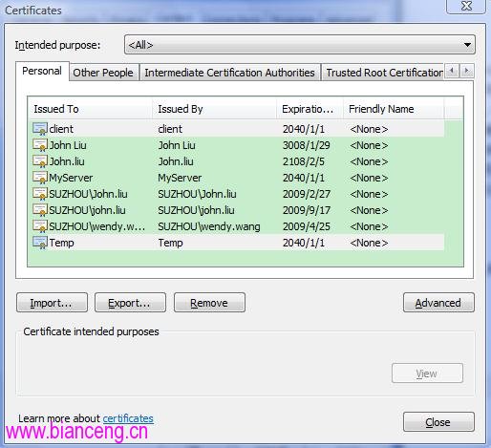Click <None> friendly name in Temp row
The width and height of the screenshot is (491, 448).
(369, 243)
